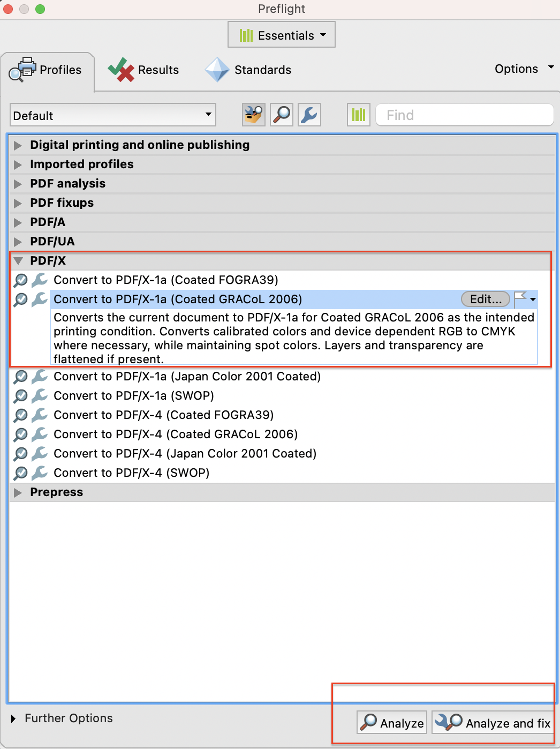
Task: Click the Edit... button on selected profile
Action: pos(485,299)
